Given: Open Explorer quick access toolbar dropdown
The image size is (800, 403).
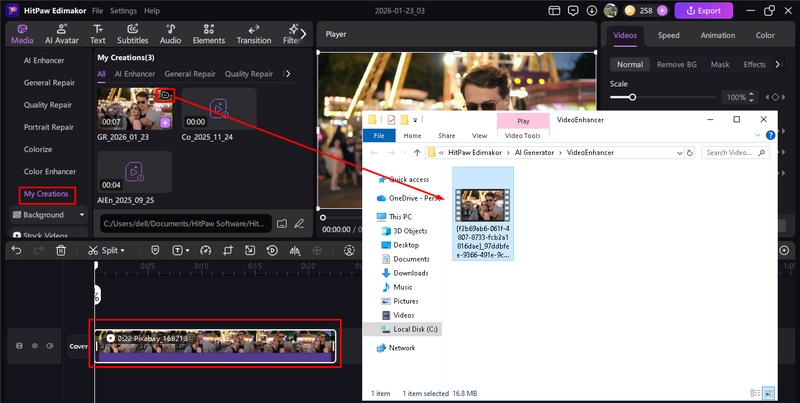Looking at the screenshot, I should point(415,120).
